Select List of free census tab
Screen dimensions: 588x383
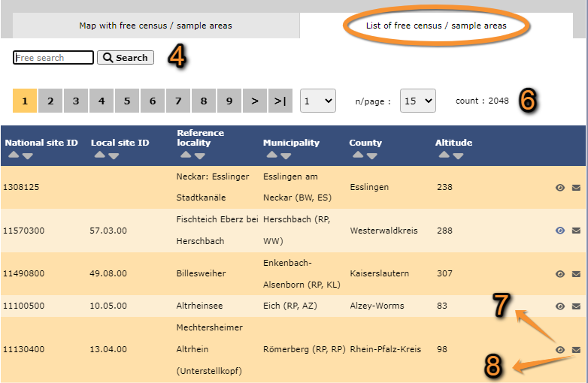pyautogui.click(x=436, y=26)
